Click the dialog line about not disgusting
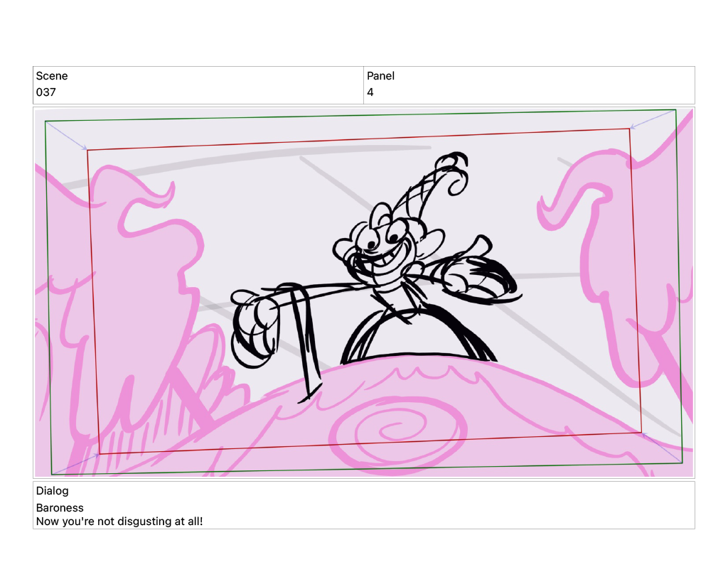Image resolution: width=728 pixels, height=562 pixels. pos(119,522)
